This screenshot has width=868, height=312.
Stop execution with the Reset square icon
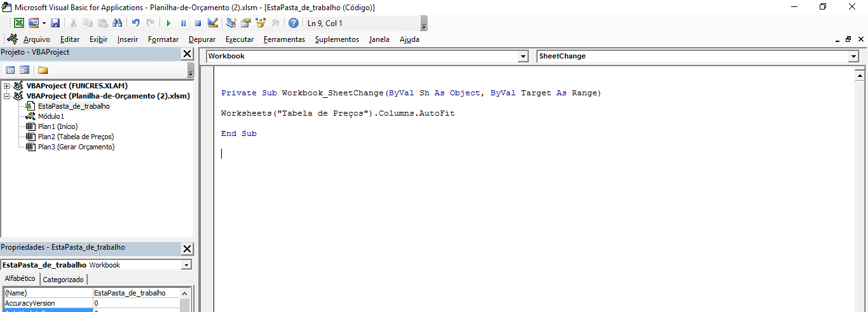point(198,23)
